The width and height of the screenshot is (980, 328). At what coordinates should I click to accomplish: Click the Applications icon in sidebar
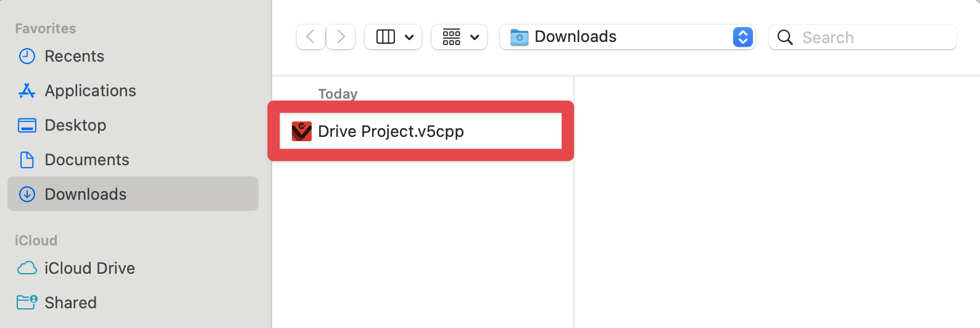click(27, 91)
